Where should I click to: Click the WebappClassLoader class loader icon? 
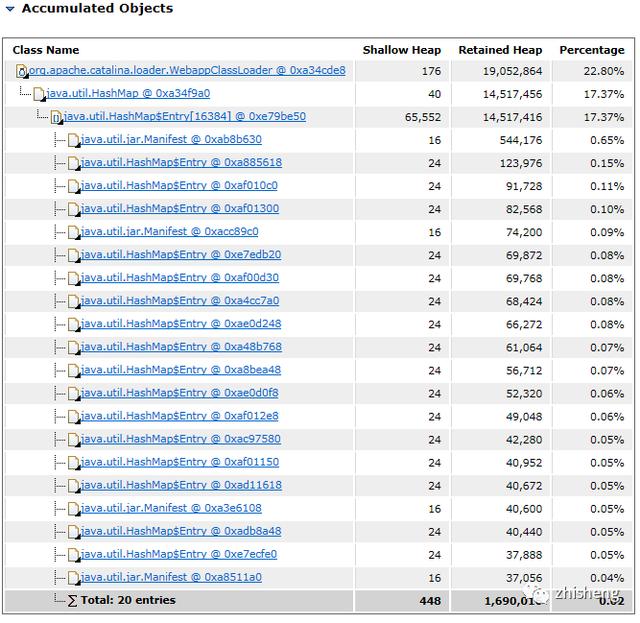click(22, 71)
